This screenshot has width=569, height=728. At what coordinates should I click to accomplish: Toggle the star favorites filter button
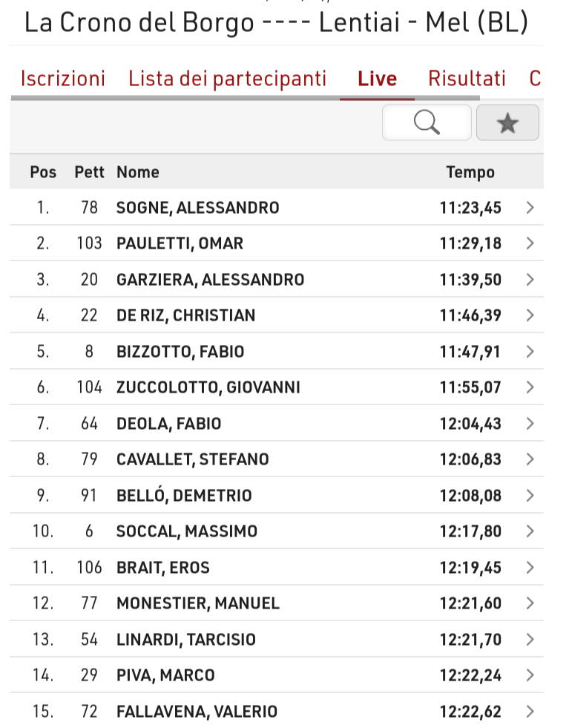[507, 122]
